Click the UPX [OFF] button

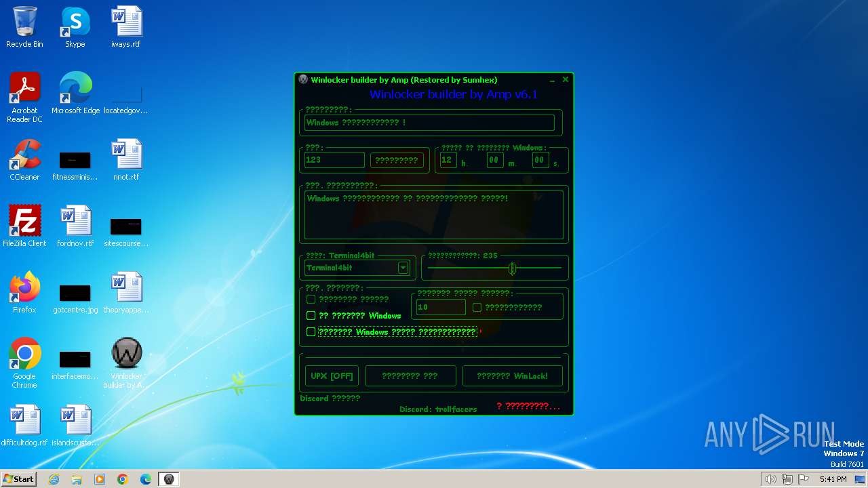click(x=332, y=375)
